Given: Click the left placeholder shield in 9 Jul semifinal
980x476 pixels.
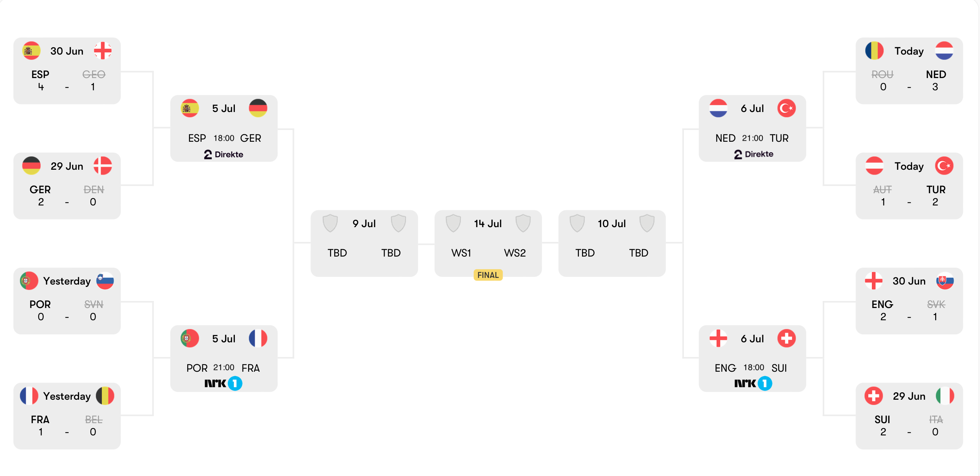Looking at the screenshot, I should tap(330, 223).
